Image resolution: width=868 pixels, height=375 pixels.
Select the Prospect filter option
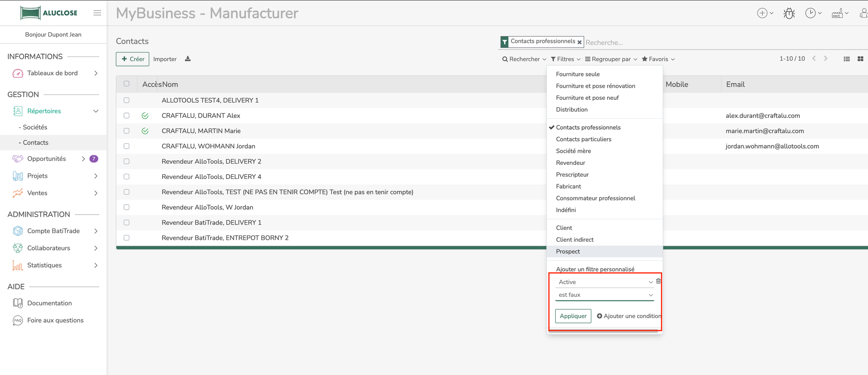(568, 252)
